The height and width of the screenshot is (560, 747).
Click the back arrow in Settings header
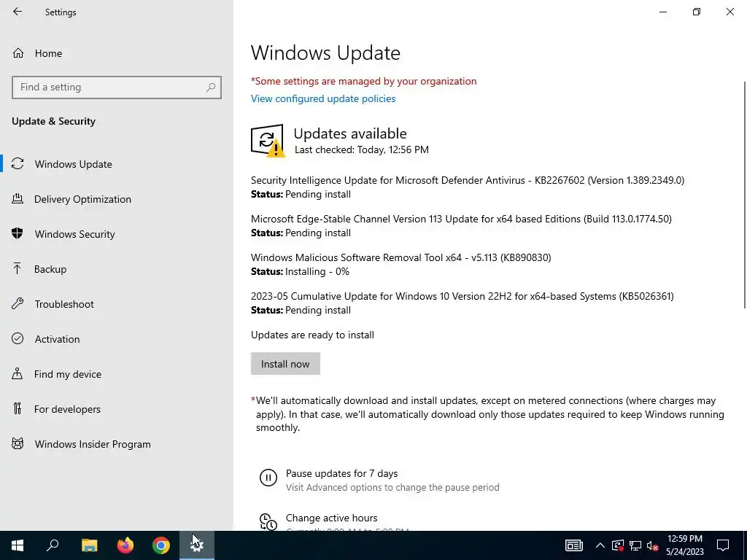tap(18, 12)
